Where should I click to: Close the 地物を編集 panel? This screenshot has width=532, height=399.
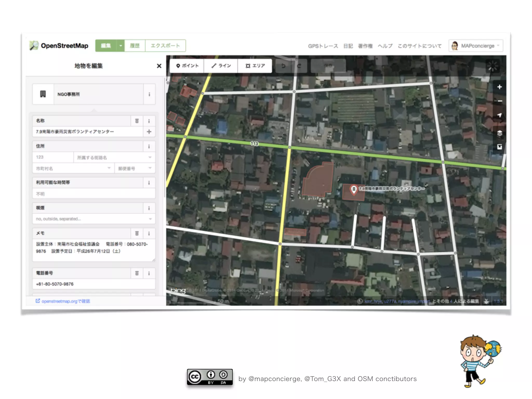tap(159, 66)
